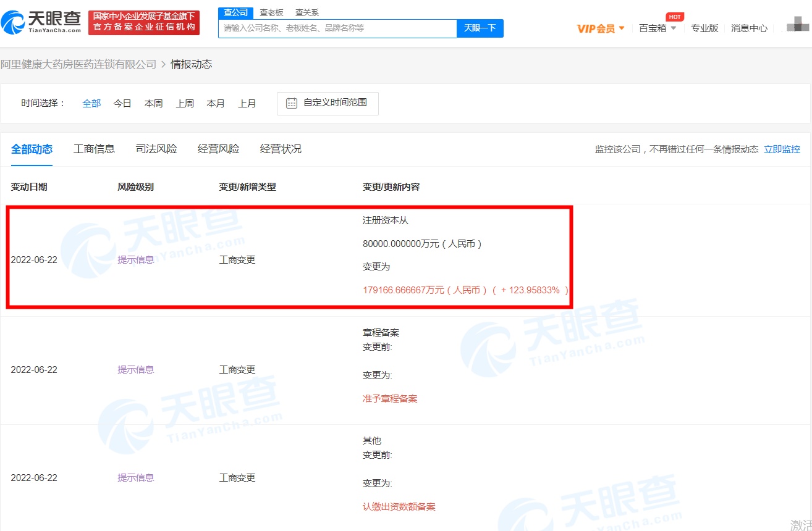Click the calendar icon for custom range
The width and height of the screenshot is (812, 531).
click(x=292, y=103)
